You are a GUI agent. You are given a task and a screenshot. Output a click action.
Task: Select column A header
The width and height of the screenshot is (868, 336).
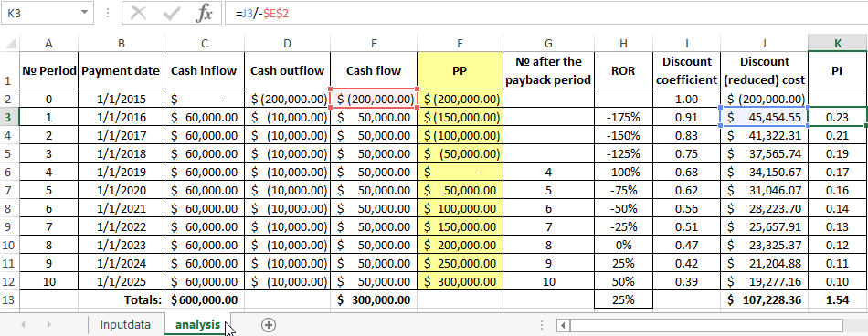[48, 43]
